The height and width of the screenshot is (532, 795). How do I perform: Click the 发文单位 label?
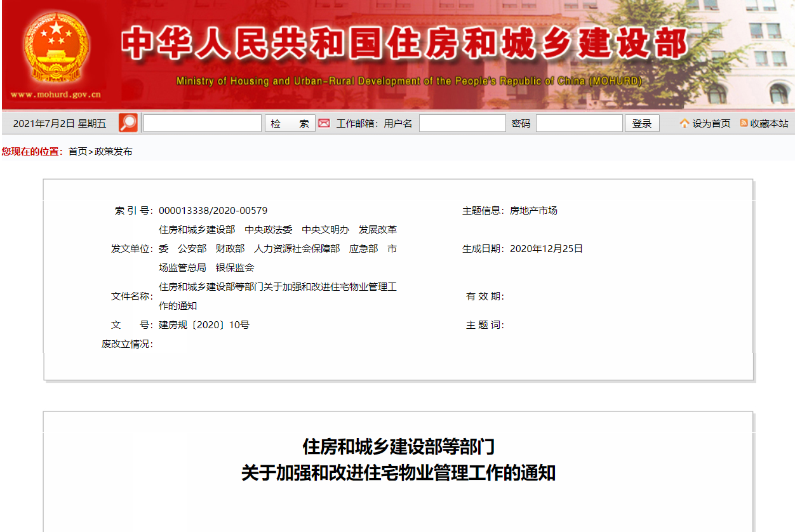[x=132, y=249]
